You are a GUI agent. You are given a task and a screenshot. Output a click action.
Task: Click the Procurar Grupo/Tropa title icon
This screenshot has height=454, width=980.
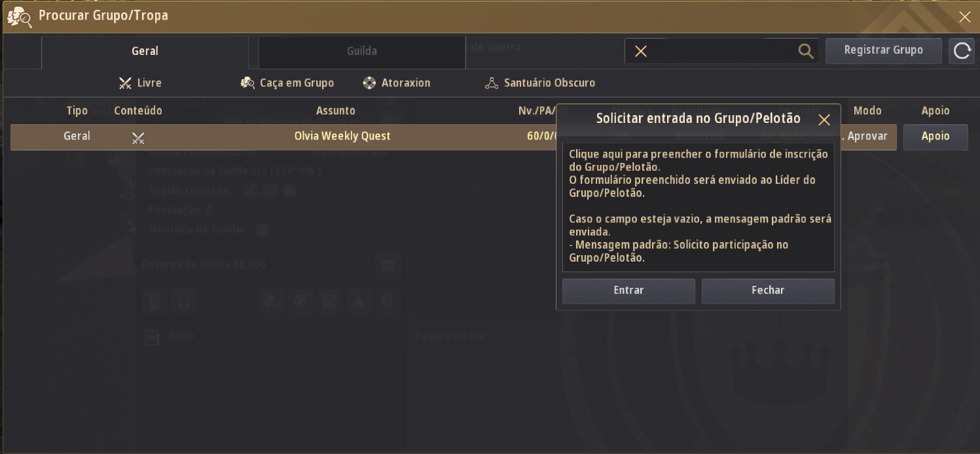point(20,16)
